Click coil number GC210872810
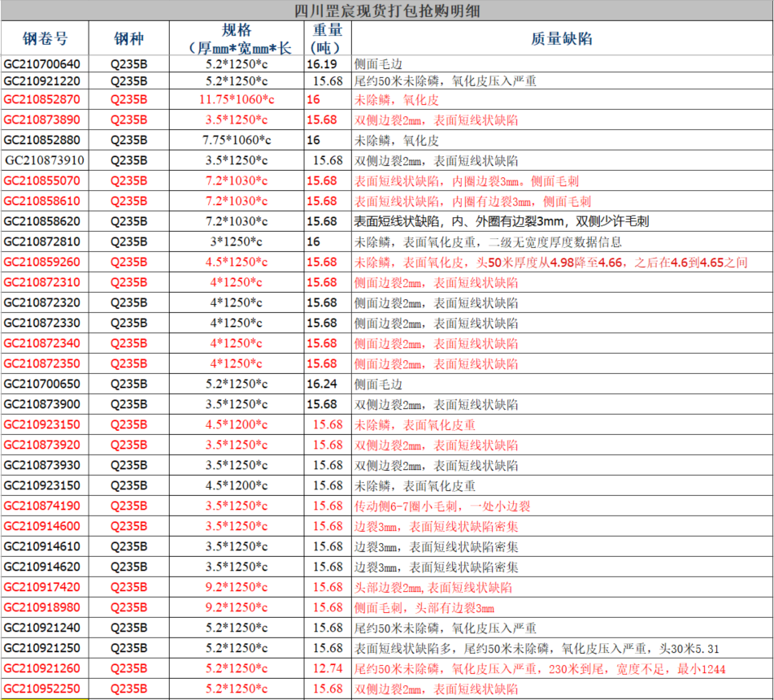 [42, 241]
